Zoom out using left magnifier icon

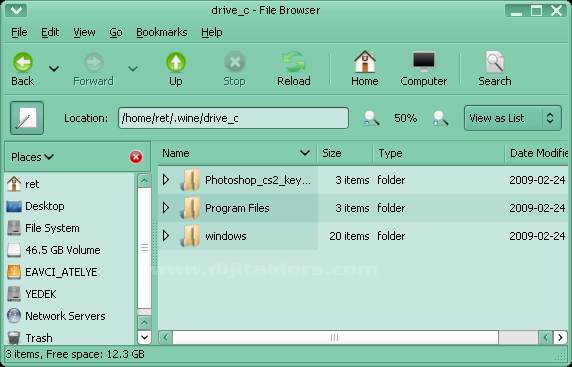(x=371, y=118)
